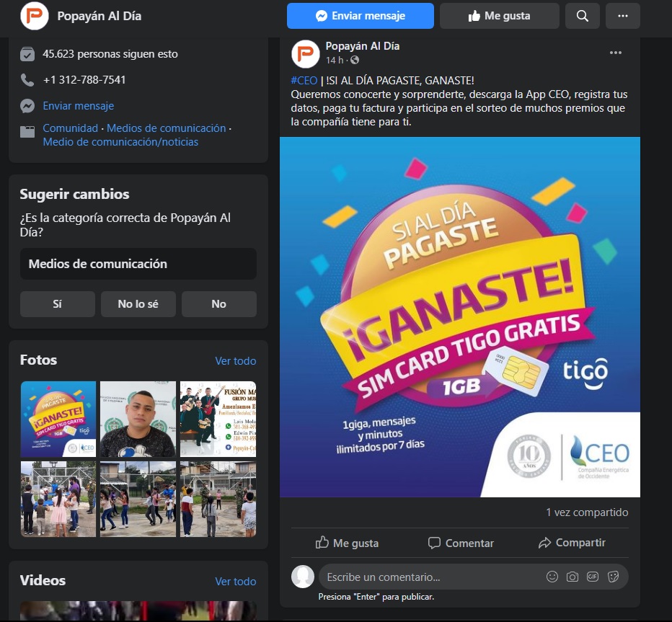Open the children dancing on court photo thumbnail
Screen dimensions: 672x622
pyautogui.click(x=138, y=499)
